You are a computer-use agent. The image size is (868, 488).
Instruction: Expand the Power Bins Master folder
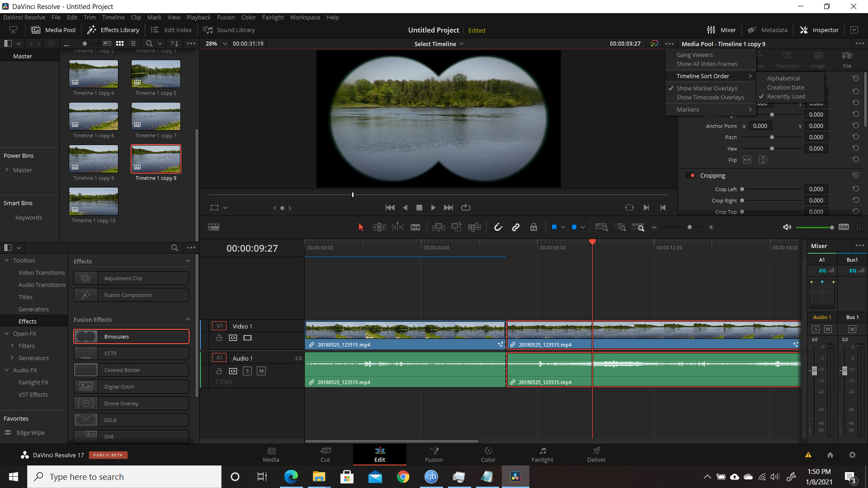tap(7, 170)
